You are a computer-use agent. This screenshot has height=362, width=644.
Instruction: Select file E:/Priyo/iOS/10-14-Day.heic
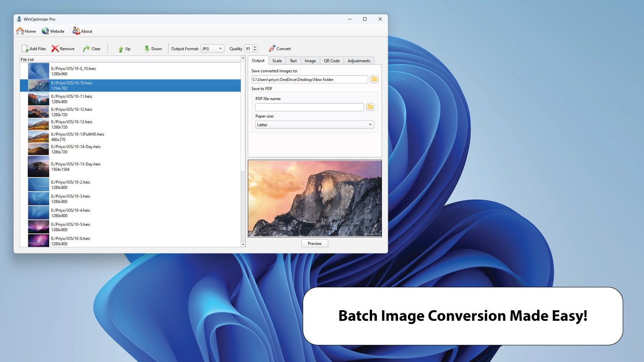pyautogui.click(x=130, y=149)
